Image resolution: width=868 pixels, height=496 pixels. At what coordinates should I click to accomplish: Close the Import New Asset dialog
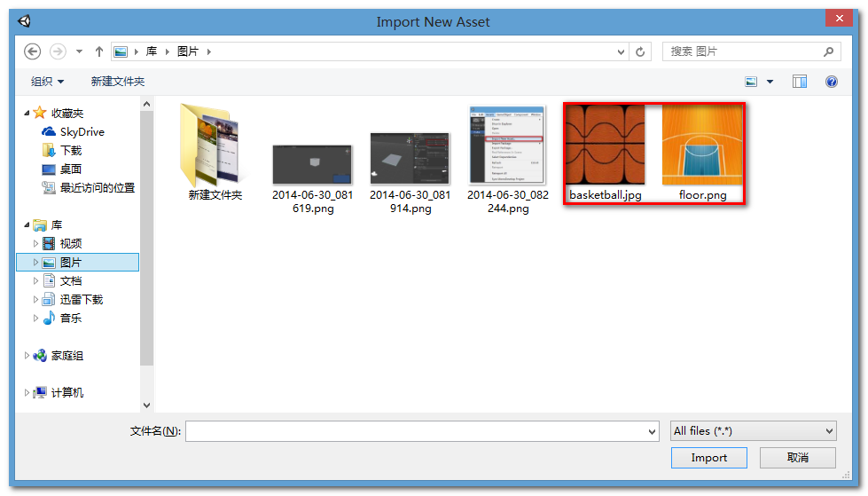click(x=840, y=19)
